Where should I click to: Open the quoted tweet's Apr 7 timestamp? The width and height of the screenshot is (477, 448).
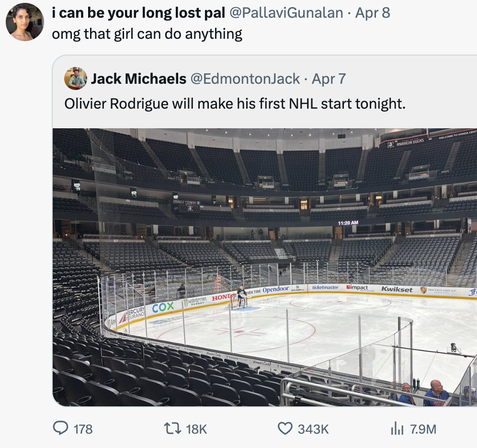pyautogui.click(x=329, y=78)
